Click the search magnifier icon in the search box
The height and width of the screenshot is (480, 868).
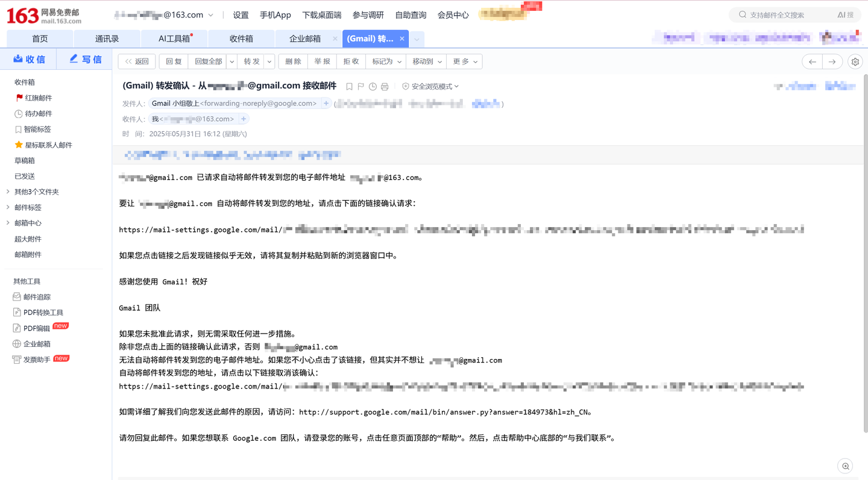point(743,15)
